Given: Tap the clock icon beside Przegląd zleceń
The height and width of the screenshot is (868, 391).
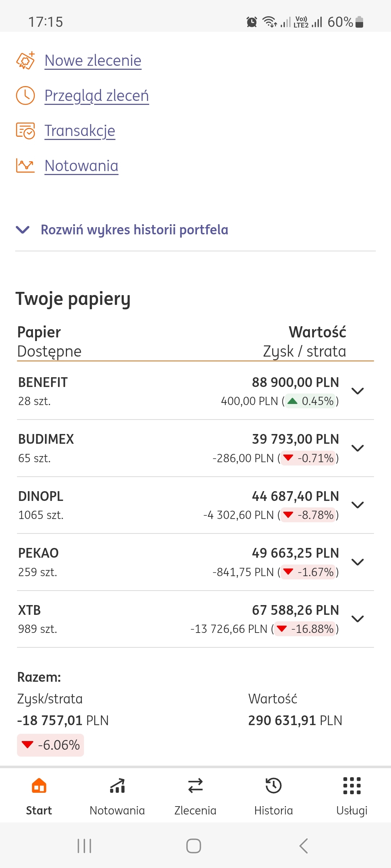Looking at the screenshot, I should click(x=25, y=95).
